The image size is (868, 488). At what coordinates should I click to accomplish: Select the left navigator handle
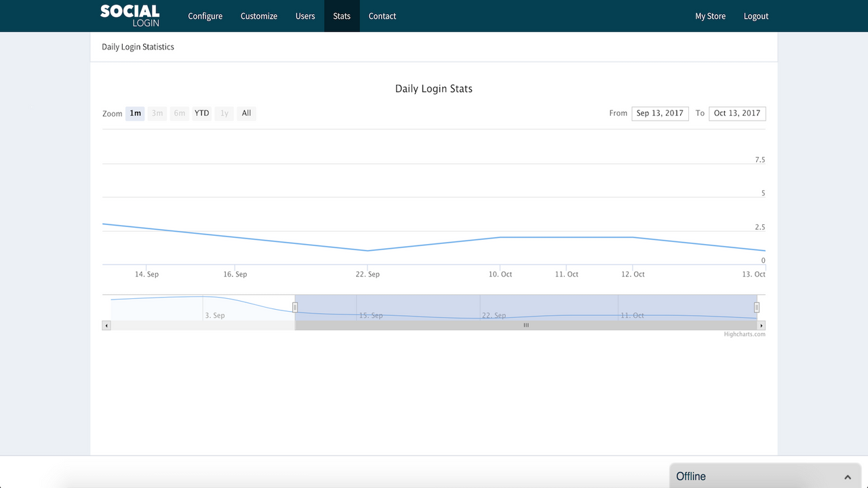click(295, 307)
